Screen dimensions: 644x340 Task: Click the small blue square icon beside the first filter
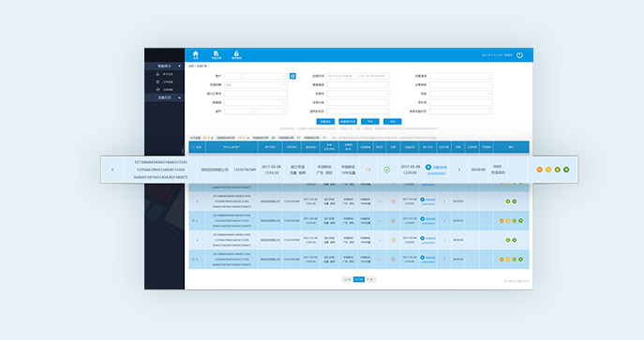tap(292, 76)
